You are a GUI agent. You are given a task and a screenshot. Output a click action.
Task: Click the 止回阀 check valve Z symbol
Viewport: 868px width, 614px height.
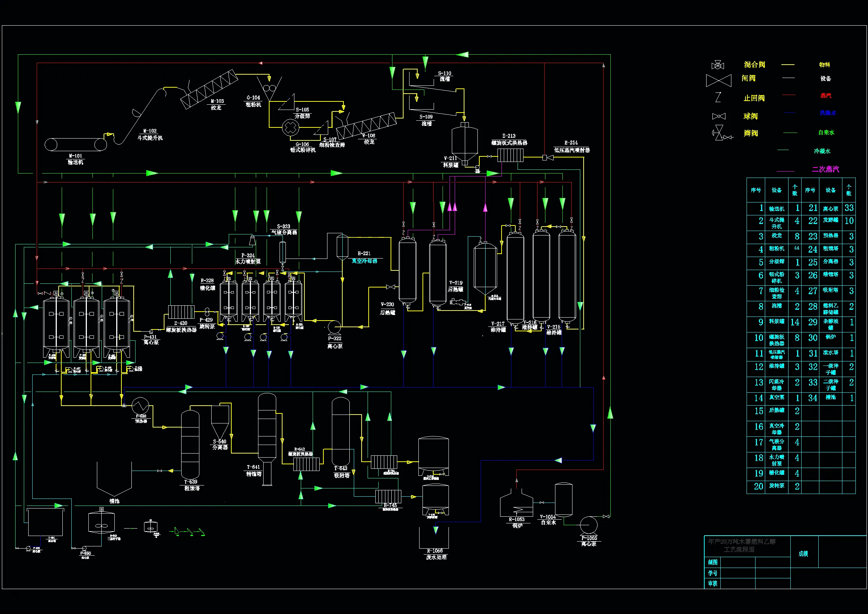[x=718, y=97]
